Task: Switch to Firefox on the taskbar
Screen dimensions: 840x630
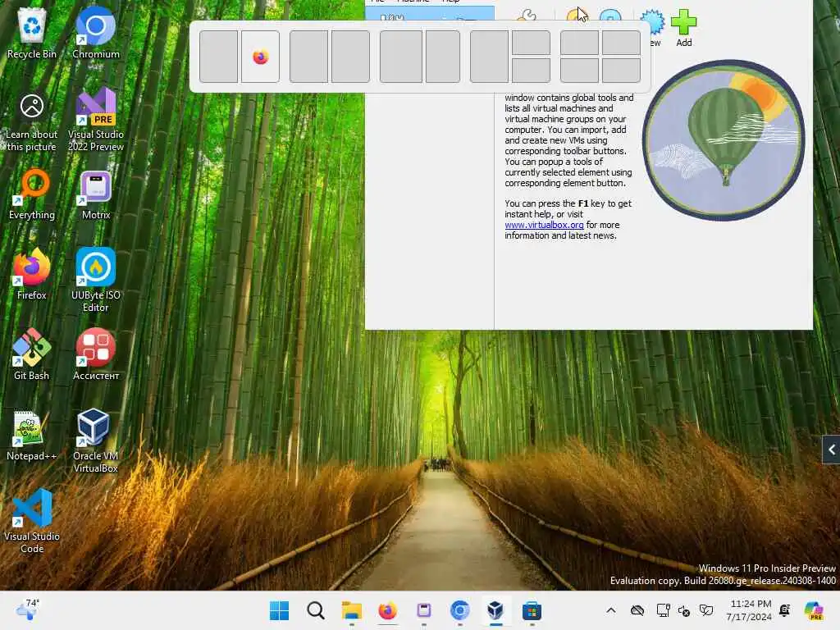Action: [387, 610]
